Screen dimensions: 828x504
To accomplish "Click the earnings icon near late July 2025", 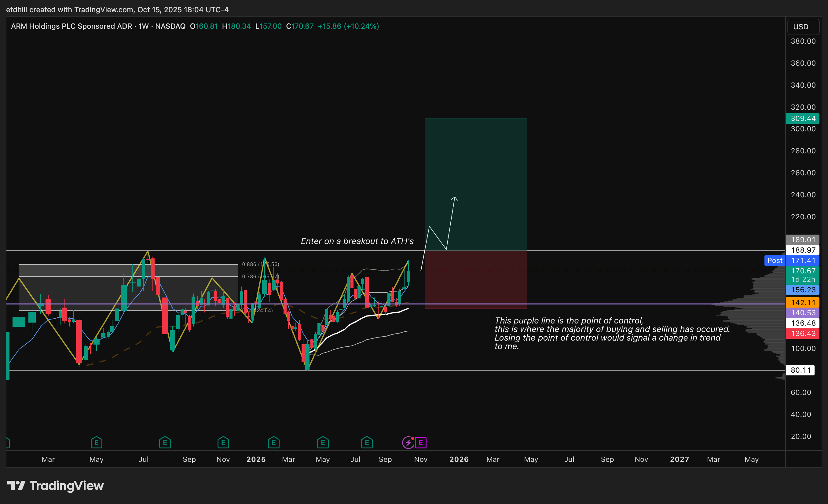I will pos(367,443).
